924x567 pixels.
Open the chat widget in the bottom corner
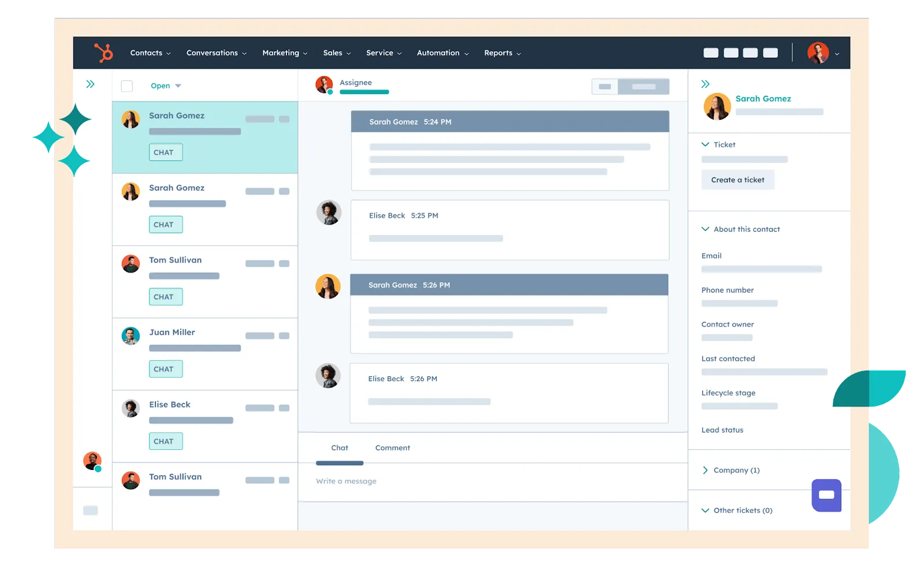point(826,495)
